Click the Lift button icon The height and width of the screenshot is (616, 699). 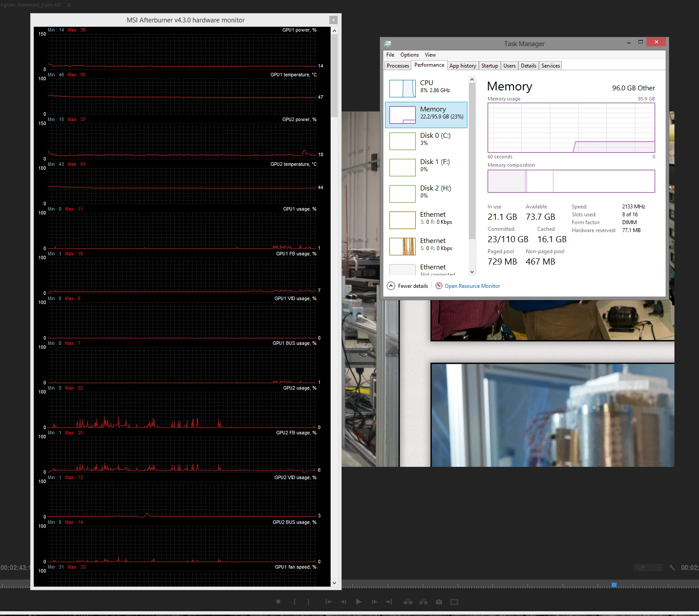[x=408, y=602]
